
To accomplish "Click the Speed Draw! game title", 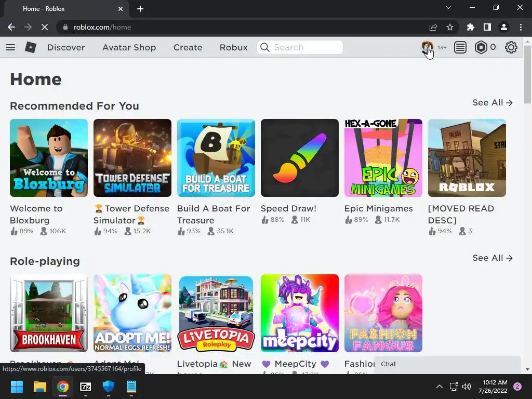I will [288, 208].
